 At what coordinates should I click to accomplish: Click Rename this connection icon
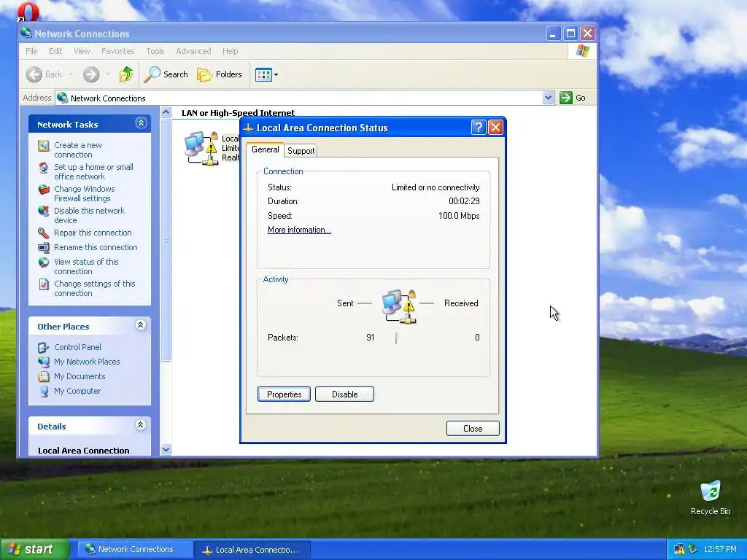tap(43, 248)
